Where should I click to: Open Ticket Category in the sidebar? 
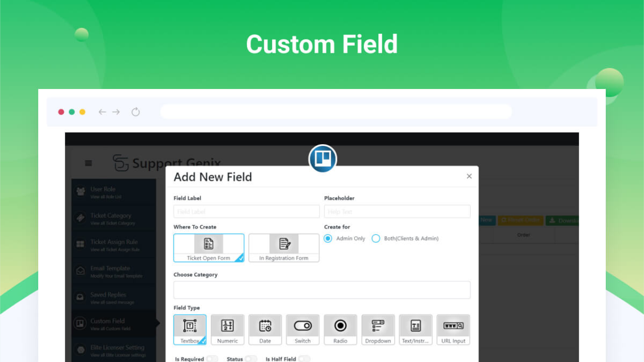[113, 218]
